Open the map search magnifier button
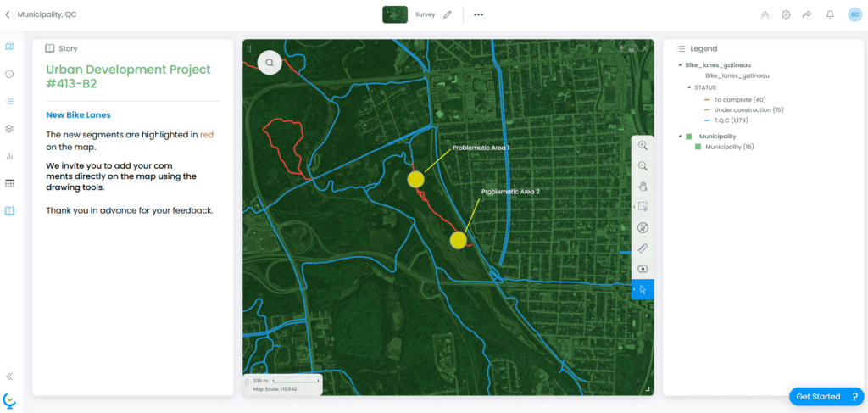Viewport: 868px width, 413px height. [270, 63]
